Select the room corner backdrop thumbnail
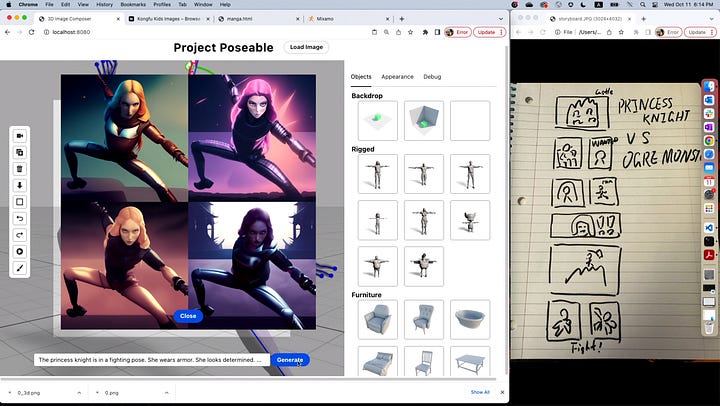 tap(423, 120)
